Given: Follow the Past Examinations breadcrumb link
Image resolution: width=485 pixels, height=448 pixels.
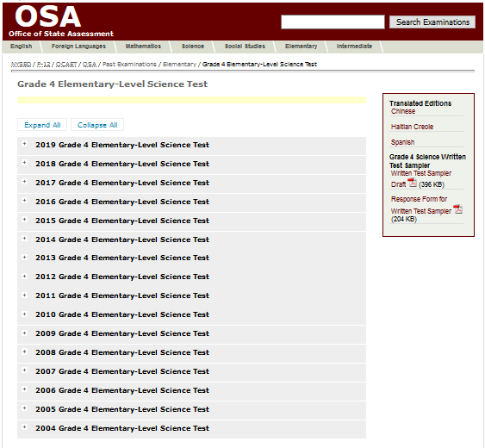Looking at the screenshot, I should pos(129,65).
